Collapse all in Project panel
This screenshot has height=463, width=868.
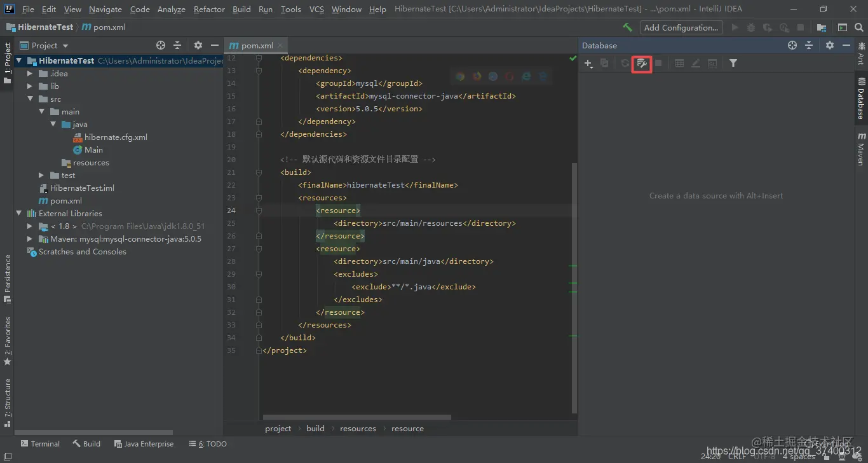(x=177, y=45)
